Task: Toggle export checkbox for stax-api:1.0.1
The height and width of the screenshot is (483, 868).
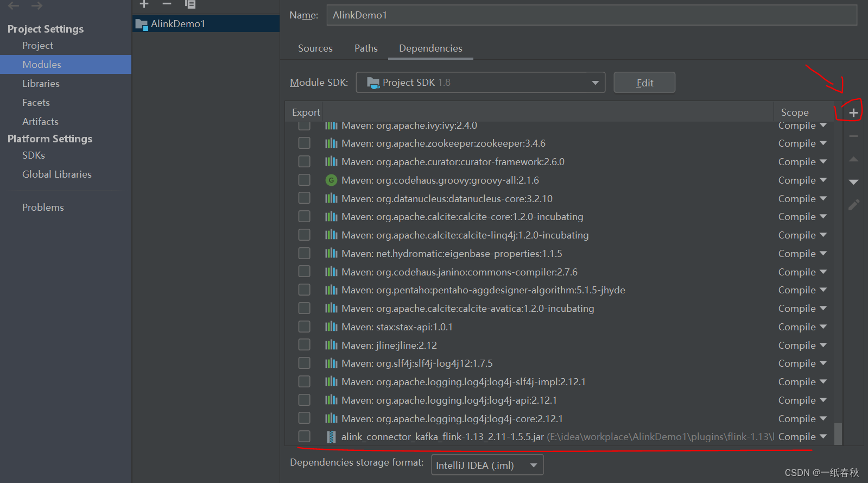Action: [305, 327]
